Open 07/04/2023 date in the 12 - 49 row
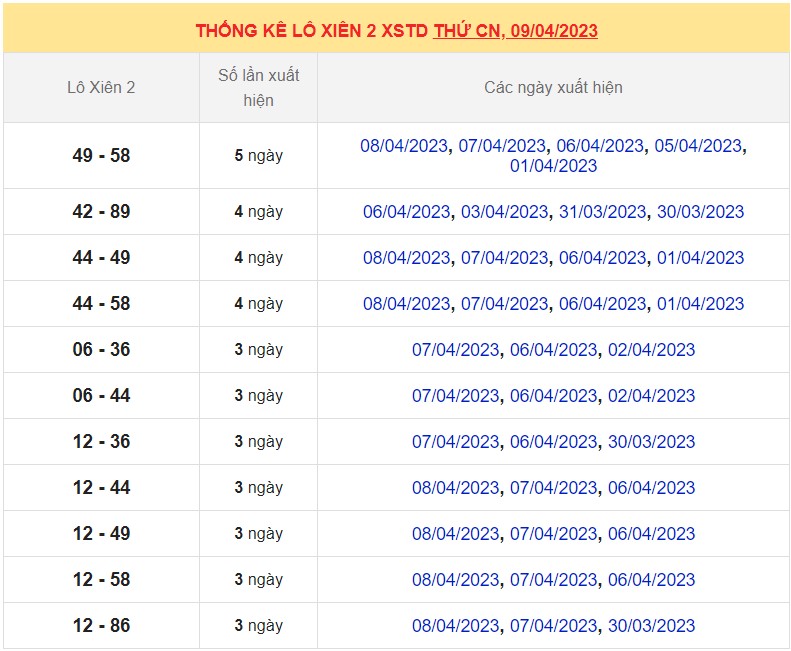 click(553, 534)
